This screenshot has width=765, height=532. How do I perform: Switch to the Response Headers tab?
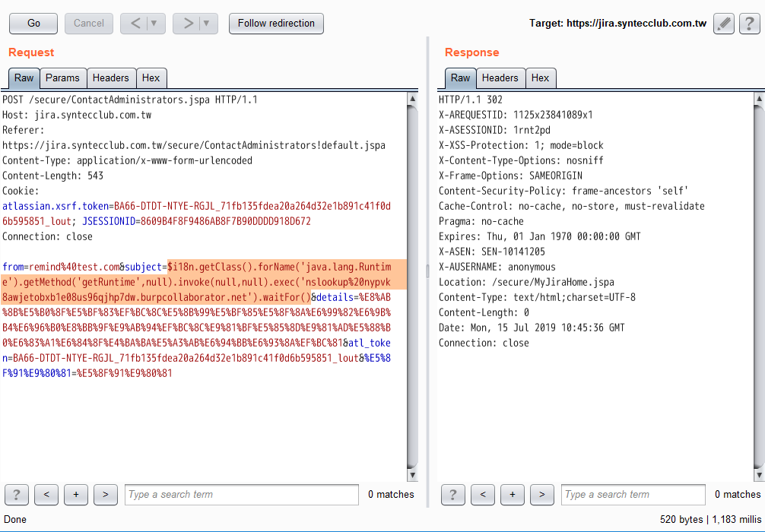(500, 78)
